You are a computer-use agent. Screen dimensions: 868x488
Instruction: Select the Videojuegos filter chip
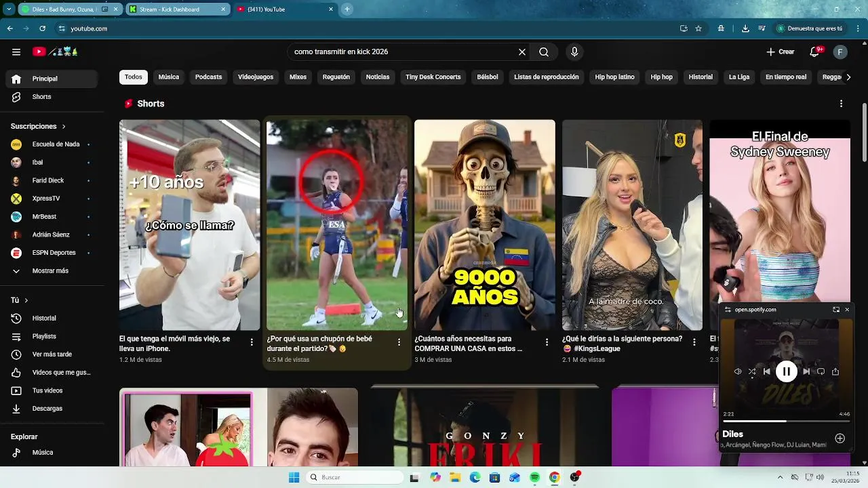pos(256,77)
